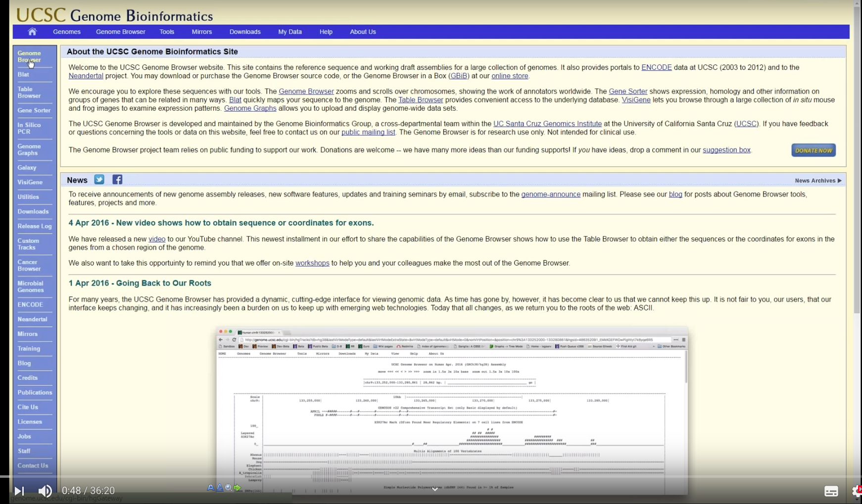Open Training sidebar link

click(x=29, y=349)
